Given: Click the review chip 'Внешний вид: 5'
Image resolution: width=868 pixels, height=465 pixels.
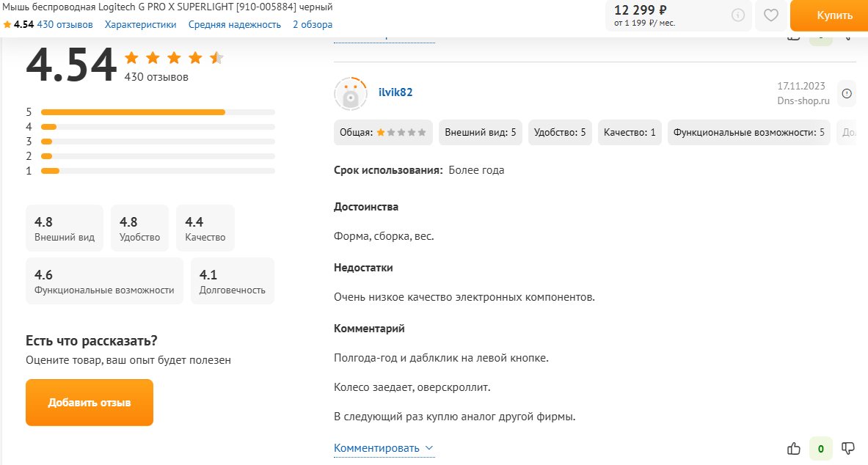Looking at the screenshot, I should point(481,132).
